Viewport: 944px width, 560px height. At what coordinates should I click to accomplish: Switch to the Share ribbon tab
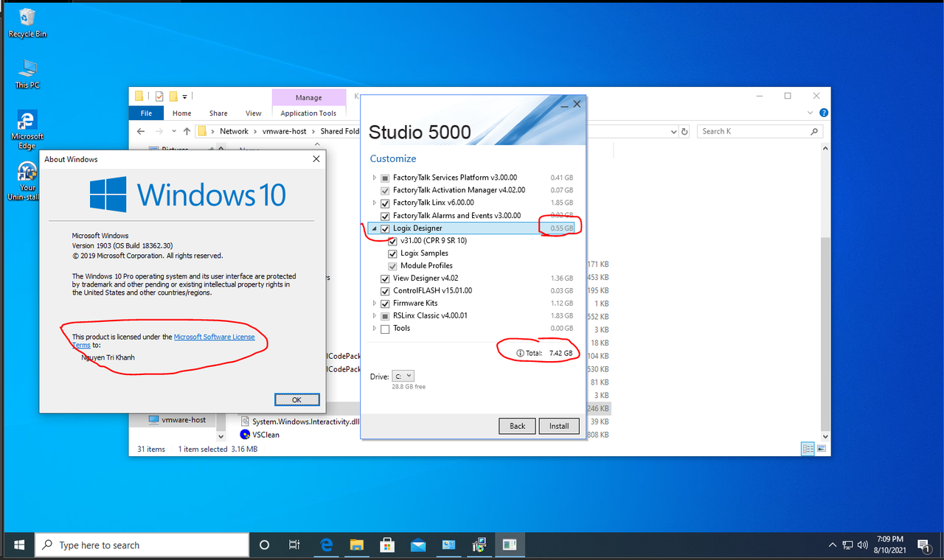pyautogui.click(x=218, y=113)
